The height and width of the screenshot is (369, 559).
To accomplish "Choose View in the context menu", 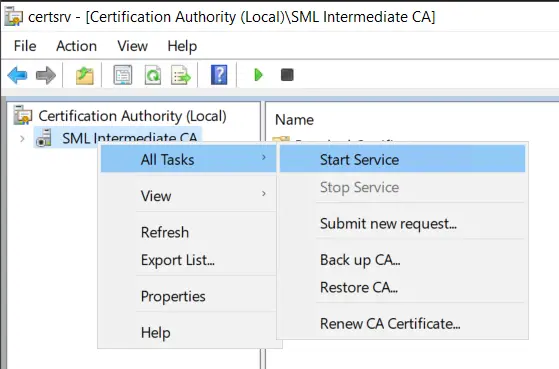I will click(x=189, y=196).
